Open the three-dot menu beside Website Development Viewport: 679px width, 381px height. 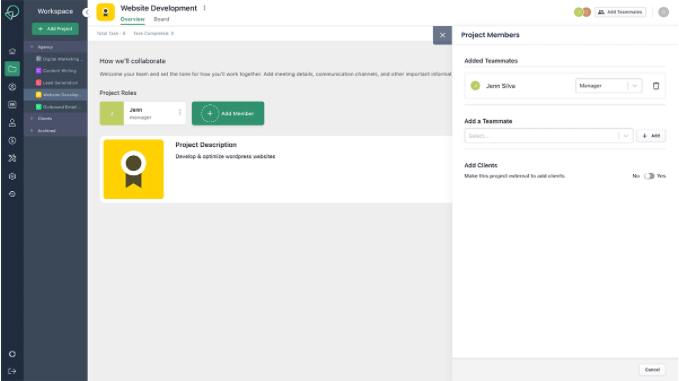click(x=204, y=8)
